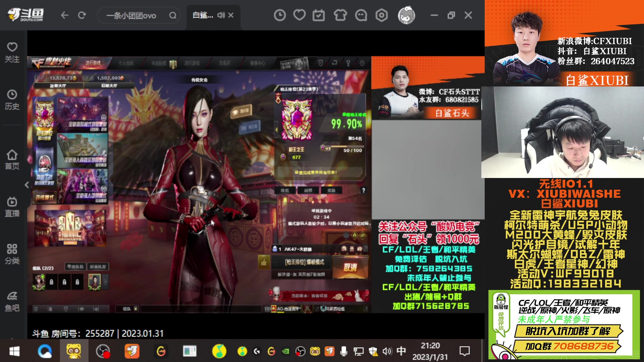Open the orange Douyu taskbar app
Viewport: 644px width, 362px height.
tap(132, 351)
